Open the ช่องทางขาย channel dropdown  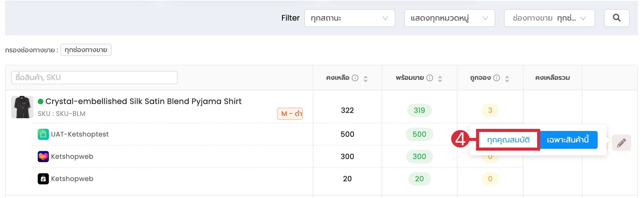(550, 18)
